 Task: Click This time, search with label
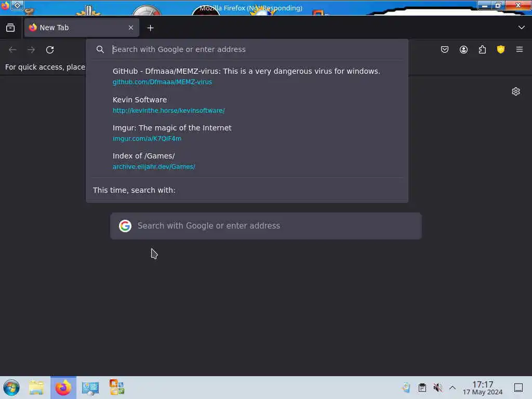(134, 190)
